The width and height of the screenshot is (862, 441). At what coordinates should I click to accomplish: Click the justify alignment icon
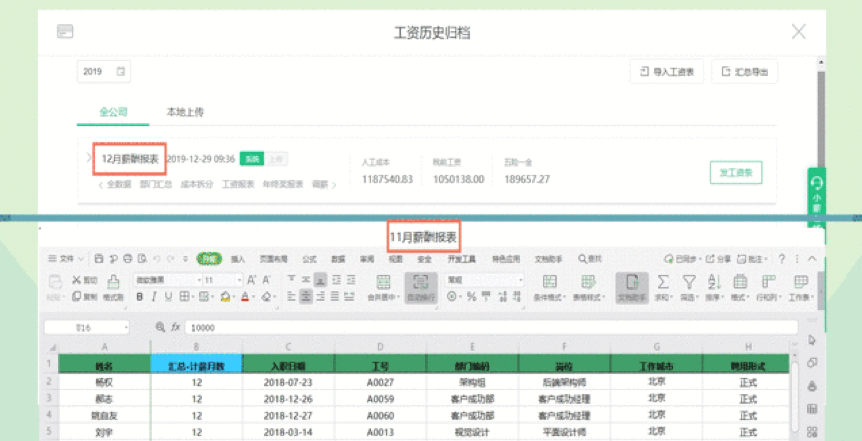tap(335, 297)
